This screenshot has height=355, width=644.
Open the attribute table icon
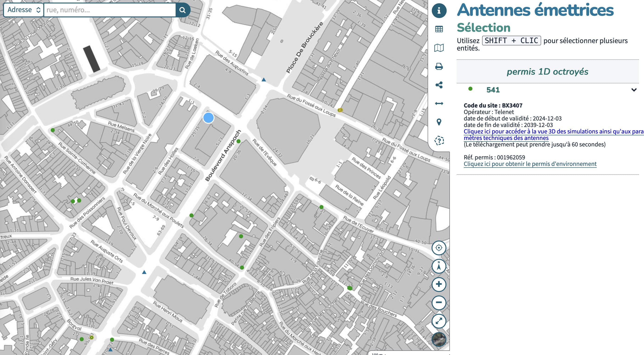pyautogui.click(x=439, y=29)
